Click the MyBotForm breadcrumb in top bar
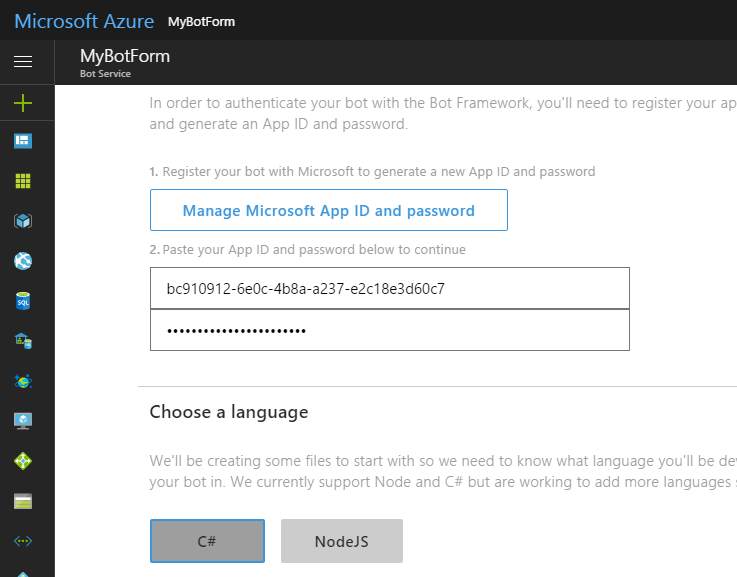Screen dimensions: 737x577 pyautogui.click(x=201, y=22)
